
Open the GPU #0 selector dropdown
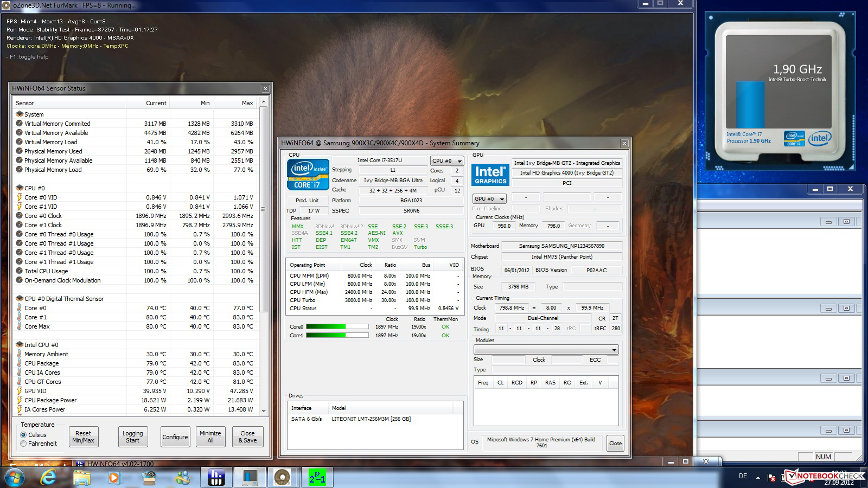489,199
